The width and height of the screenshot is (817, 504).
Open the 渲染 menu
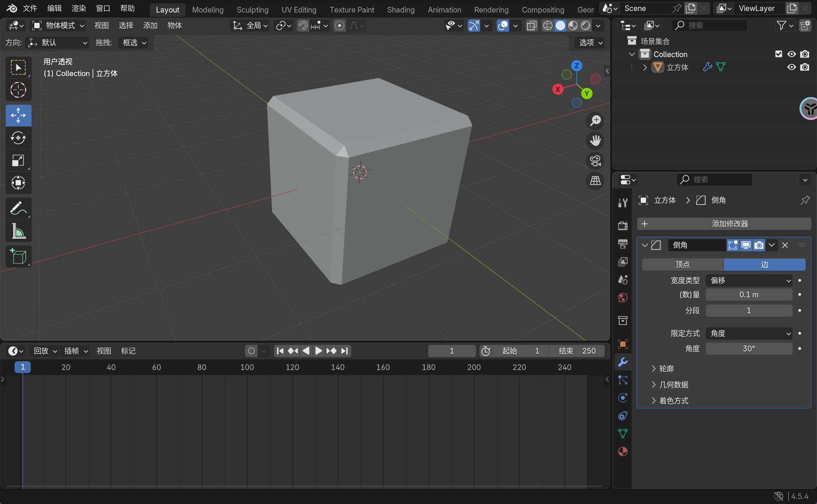coord(79,8)
